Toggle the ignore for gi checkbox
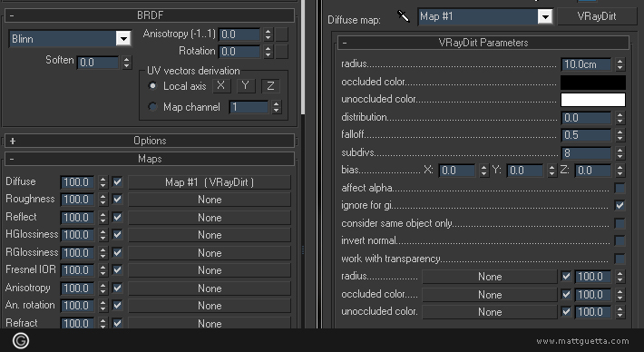644x352 pixels. point(620,205)
